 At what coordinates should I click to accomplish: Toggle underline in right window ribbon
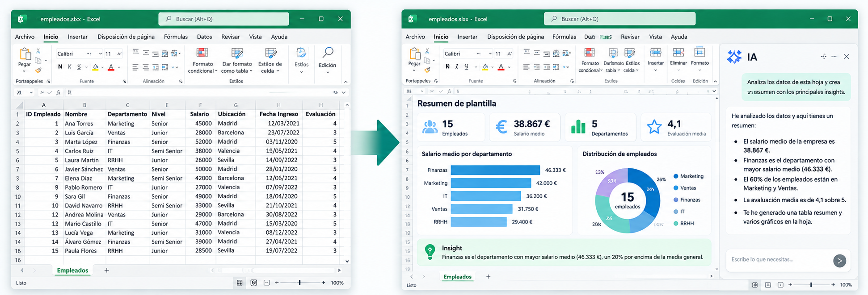466,66
